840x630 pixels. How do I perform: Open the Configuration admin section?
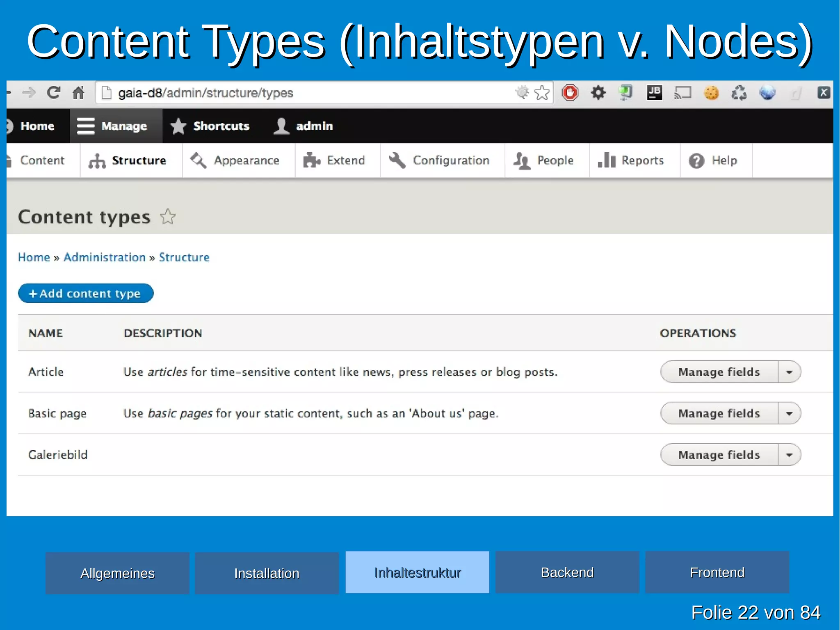tap(443, 160)
